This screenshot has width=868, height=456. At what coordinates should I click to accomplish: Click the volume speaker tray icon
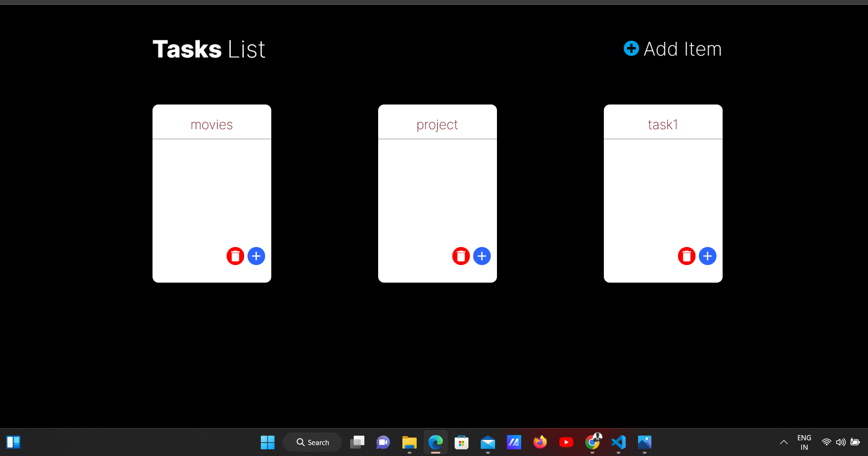pyautogui.click(x=840, y=442)
